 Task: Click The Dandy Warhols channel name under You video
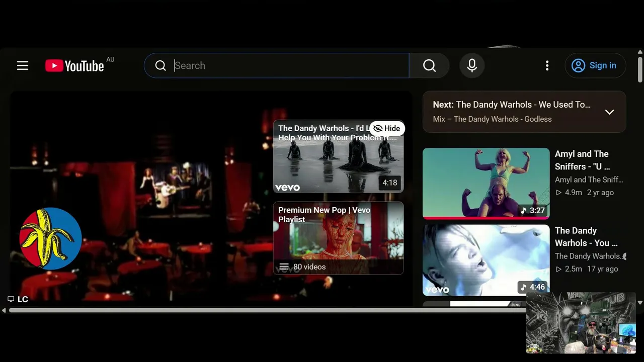point(589,256)
